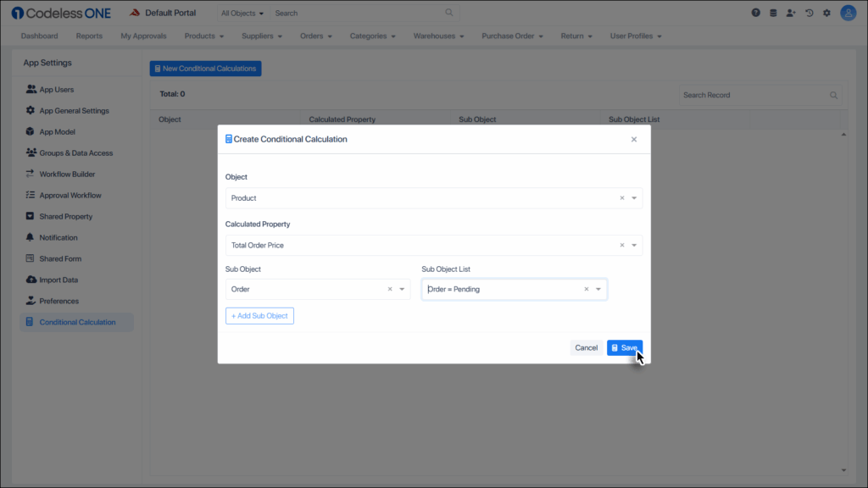Open the My Approvals menu item

142,36
